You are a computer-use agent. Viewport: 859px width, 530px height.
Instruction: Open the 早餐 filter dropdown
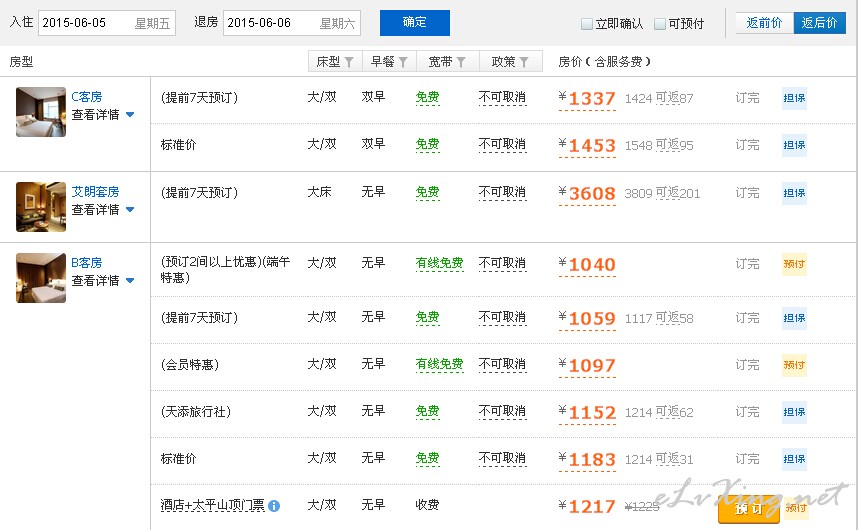[389, 62]
